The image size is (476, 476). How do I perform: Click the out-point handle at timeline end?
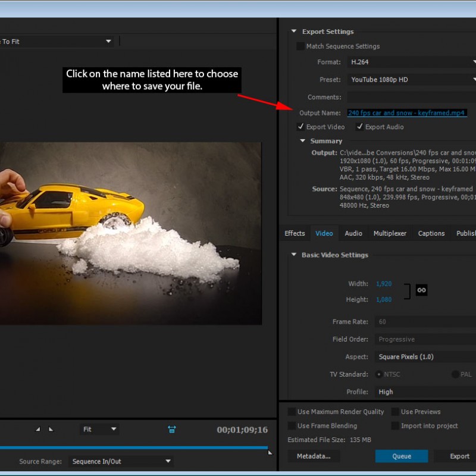270,453
